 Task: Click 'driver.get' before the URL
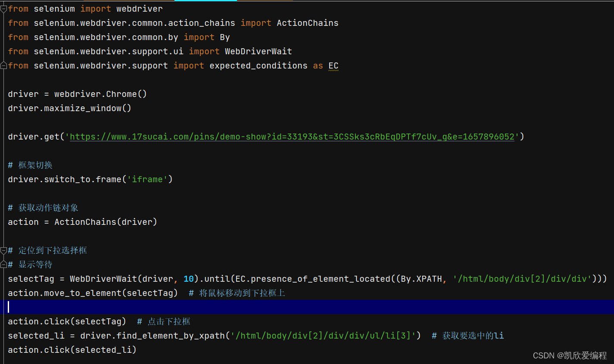tap(34, 137)
